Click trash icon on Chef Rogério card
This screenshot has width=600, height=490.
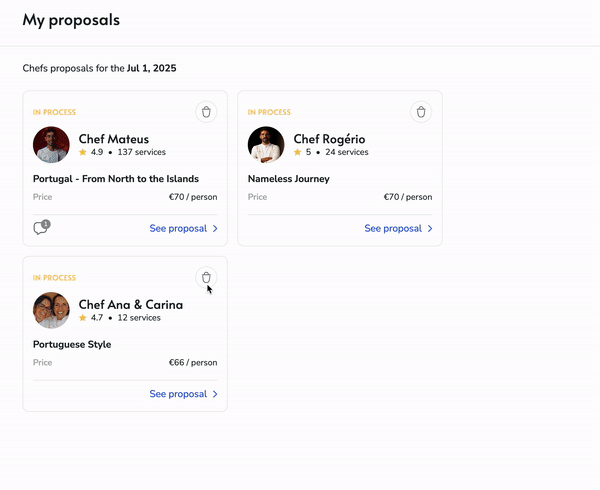pyautogui.click(x=421, y=112)
